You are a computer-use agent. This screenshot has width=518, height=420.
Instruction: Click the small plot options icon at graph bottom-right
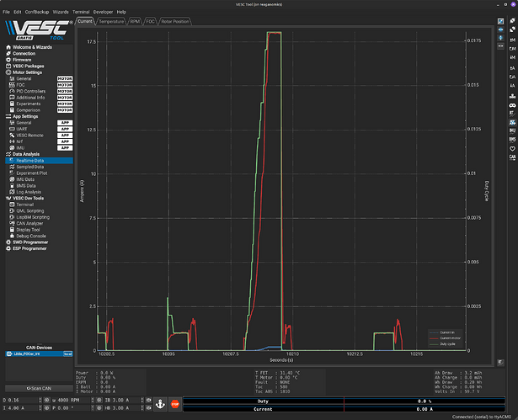coord(501,363)
